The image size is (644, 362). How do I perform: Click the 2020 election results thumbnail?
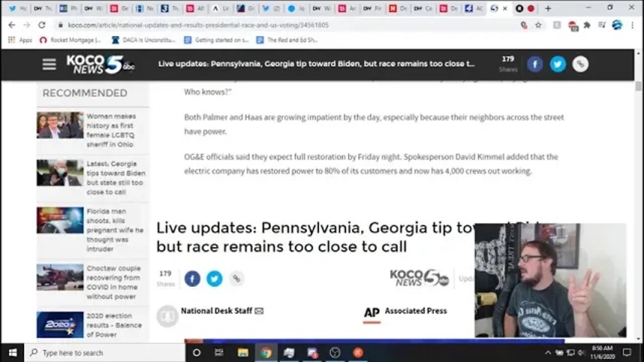60,325
